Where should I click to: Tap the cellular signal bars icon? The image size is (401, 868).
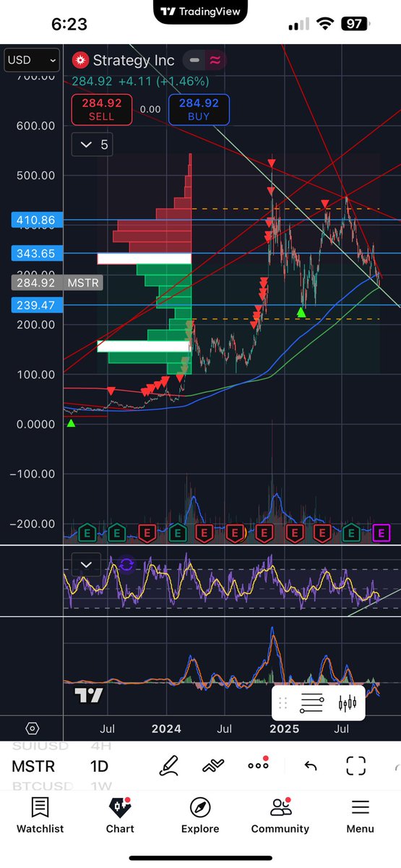click(298, 25)
